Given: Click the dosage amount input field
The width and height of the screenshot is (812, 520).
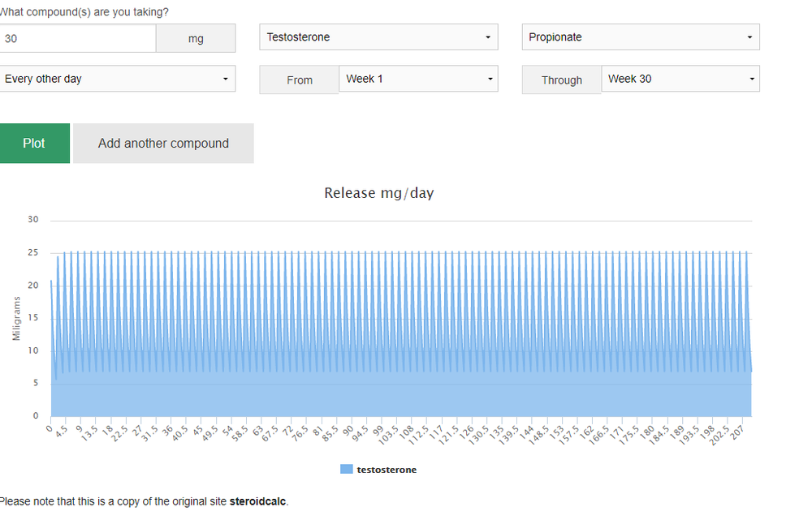Looking at the screenshot, I should tap(78, 38).
